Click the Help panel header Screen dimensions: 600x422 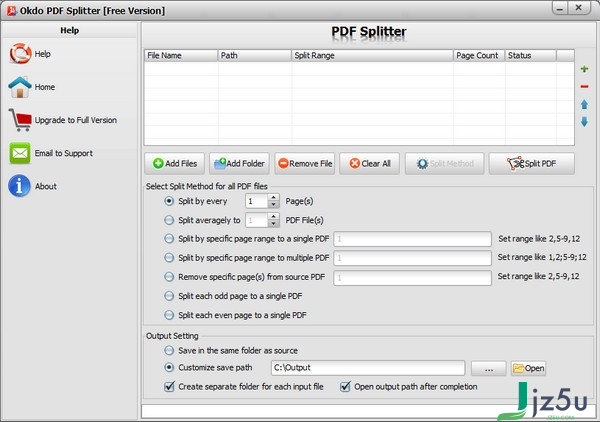click(x=69, y=30)
